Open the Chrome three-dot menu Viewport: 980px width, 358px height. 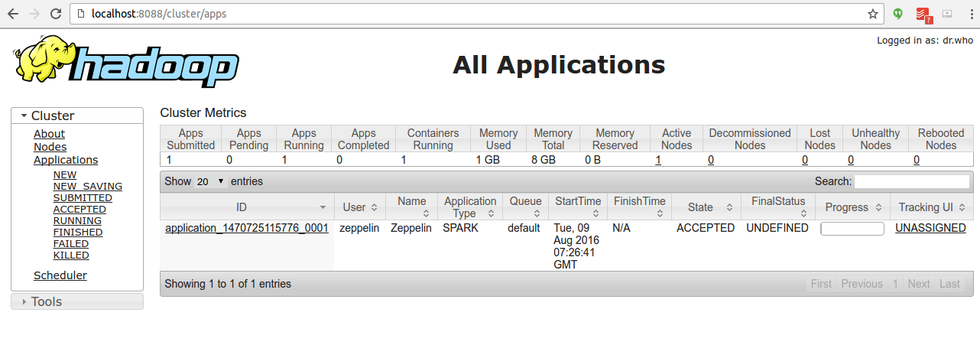pos(968,14)
